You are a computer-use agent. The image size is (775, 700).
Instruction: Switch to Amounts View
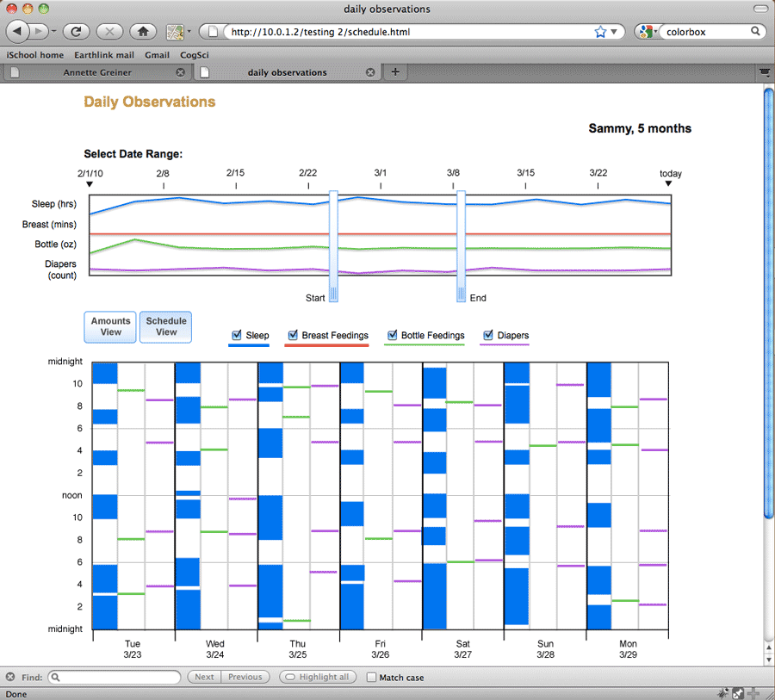click(111, 327)
